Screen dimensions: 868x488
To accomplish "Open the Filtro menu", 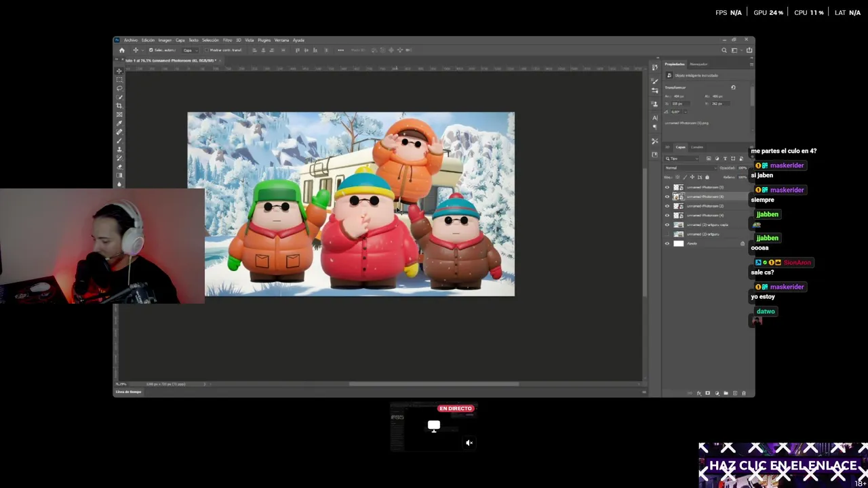I will 228,40.
